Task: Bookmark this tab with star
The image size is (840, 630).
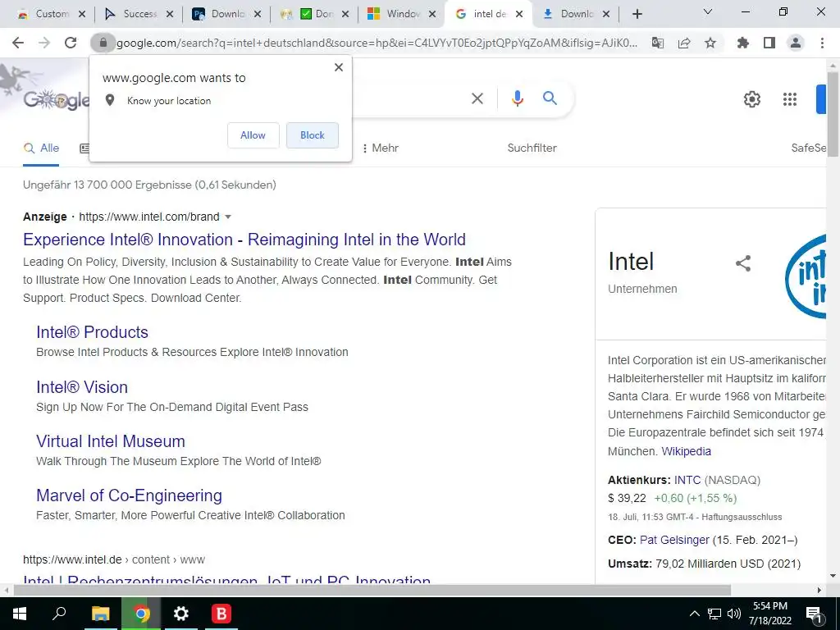Action: point(710,43)
